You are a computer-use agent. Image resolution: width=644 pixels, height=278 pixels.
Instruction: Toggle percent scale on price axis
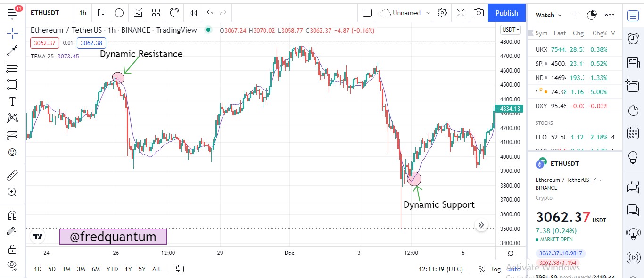[x=482, y=269]
